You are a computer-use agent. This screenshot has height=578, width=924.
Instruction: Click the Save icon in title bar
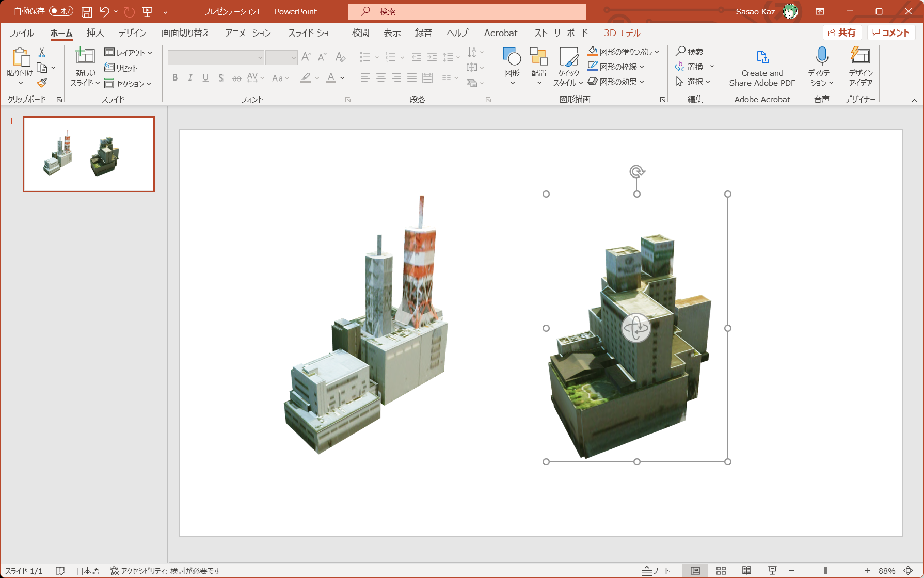87,11
